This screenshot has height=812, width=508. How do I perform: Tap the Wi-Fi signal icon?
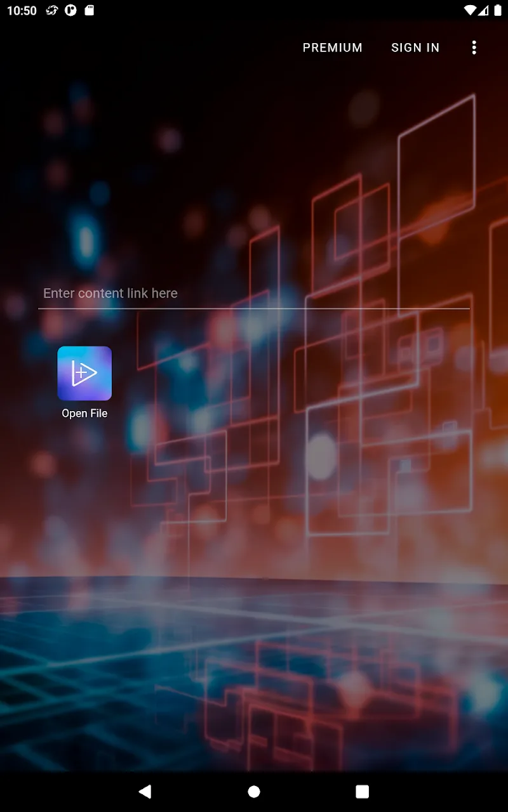coord(470,11)
